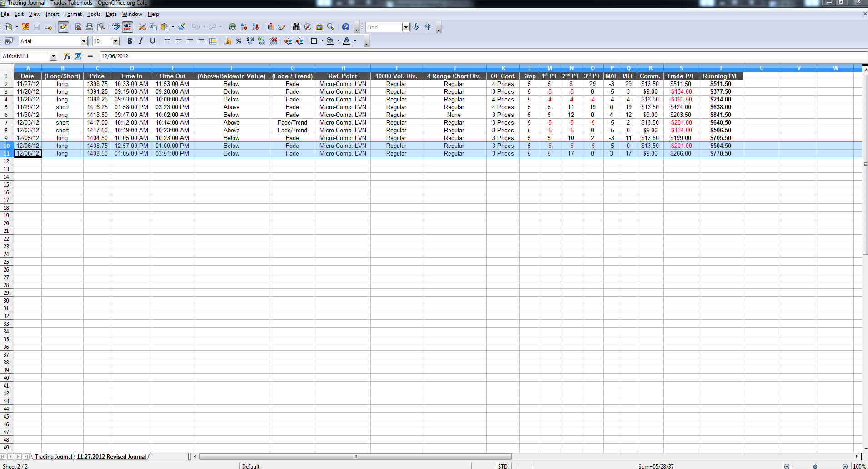This screenshot has height=469, width=868.
Task: Expand the Font Size dropdown
Action: tap(115, 41)
